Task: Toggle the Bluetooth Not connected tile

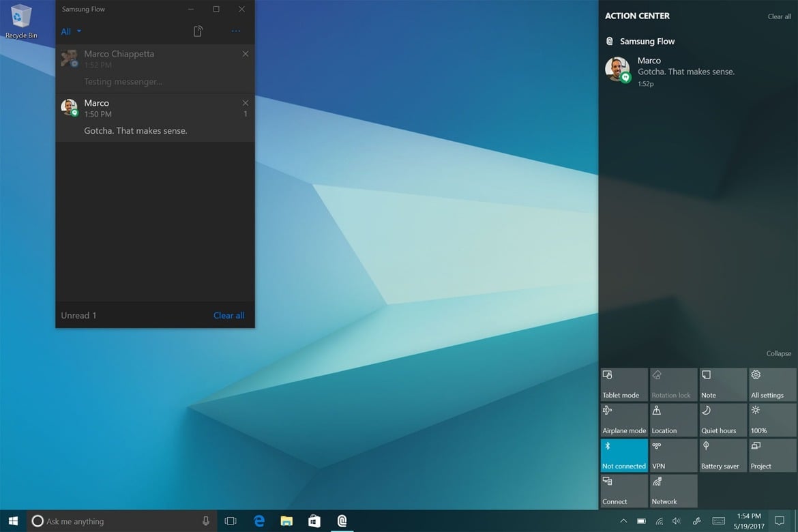Action: click(624, 456)
